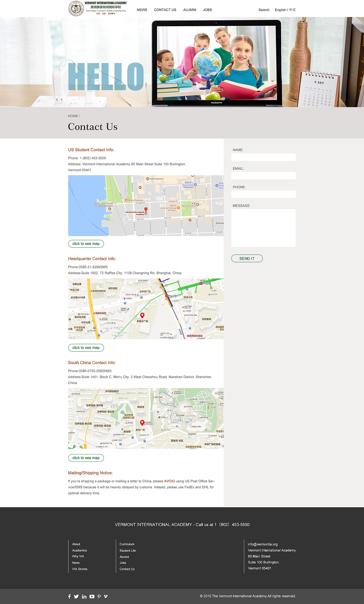Viewport: 364px width, 604px height.
Task: Click 'click to see map' under Shanghai map
Action: click(86, 348)
